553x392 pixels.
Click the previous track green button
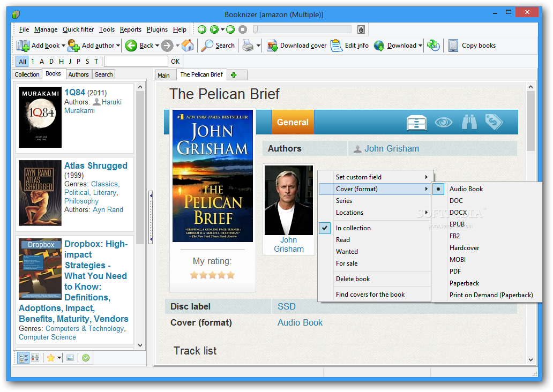tap(201, 29)
